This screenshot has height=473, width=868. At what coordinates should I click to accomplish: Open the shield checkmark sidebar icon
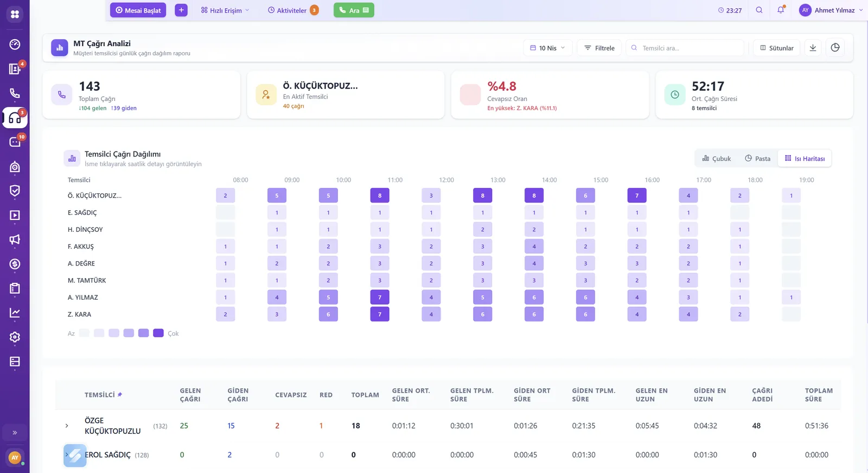pyautogui.click(x=15, y=191)
